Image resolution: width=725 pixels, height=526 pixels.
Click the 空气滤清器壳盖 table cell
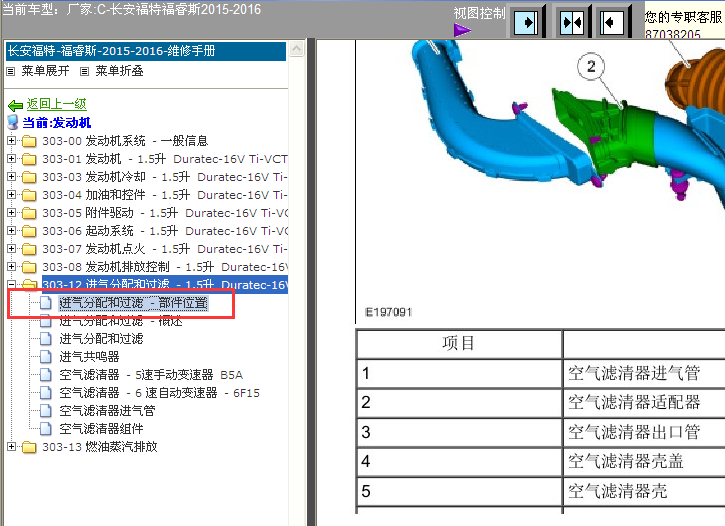644,461
